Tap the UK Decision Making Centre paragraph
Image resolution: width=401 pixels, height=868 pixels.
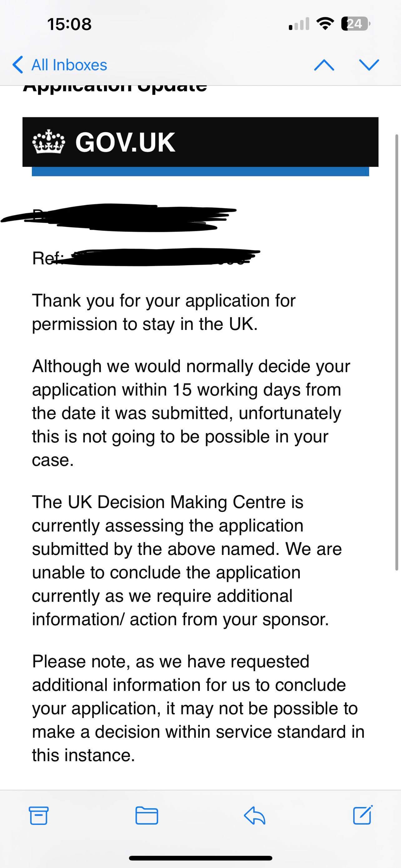tap(187, 560)
